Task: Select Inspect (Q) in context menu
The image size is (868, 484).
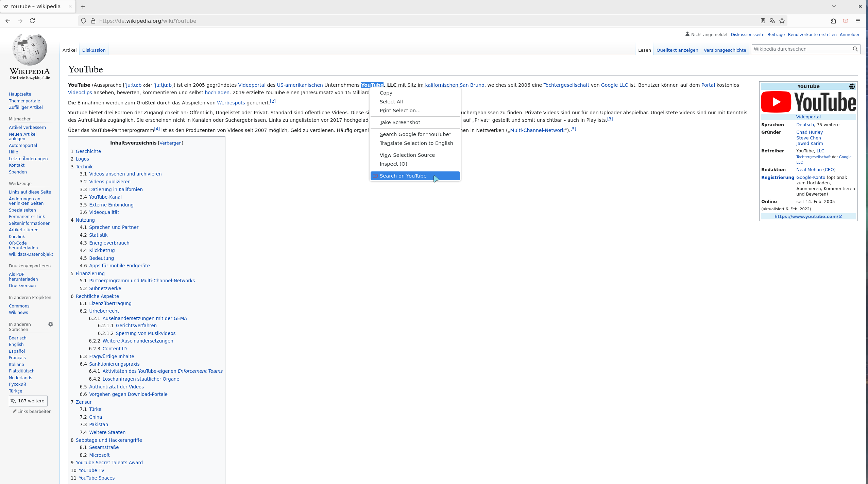Action: click(x=415, y=164)
